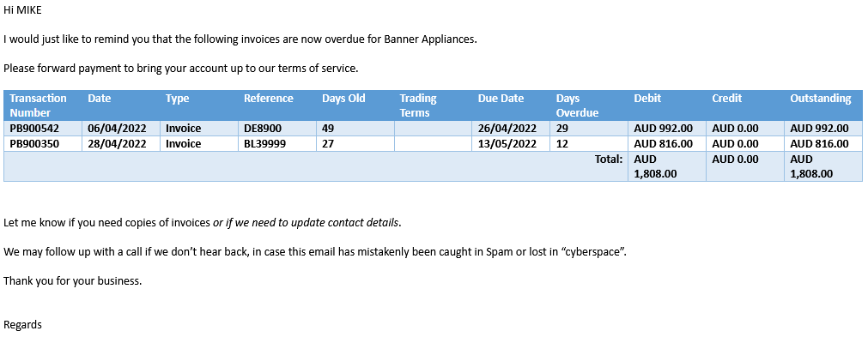The width and height of the screenshot is (868, 337).
Task: Click the total outstanding AUD 1,808.00
Action: click(x=811, y=166)
